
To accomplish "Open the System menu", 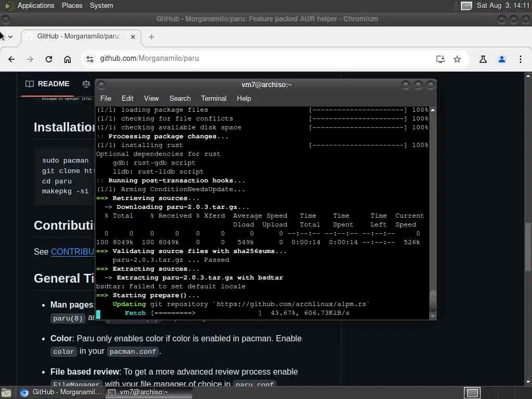I will [101, 5].
